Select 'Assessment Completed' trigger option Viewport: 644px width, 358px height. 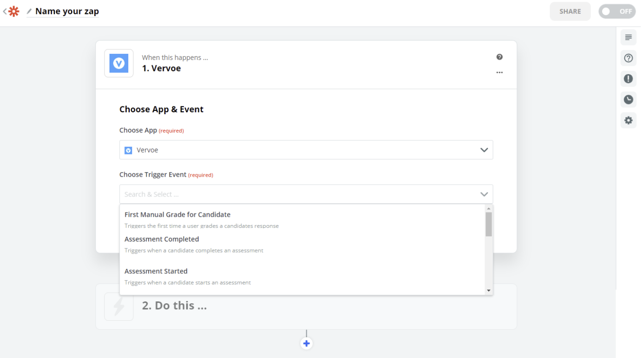302,244
